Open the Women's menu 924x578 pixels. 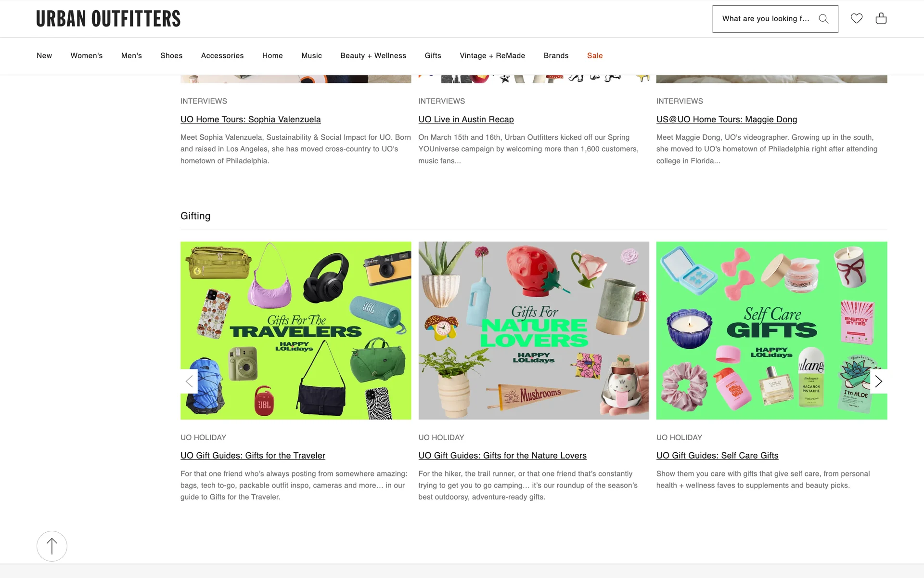pyautogui.click(x=87, y=56)
